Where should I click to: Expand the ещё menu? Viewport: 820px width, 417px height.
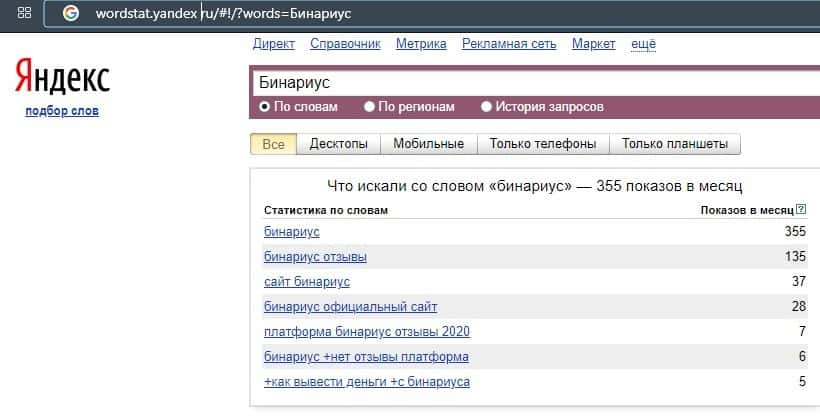[644, 44]
